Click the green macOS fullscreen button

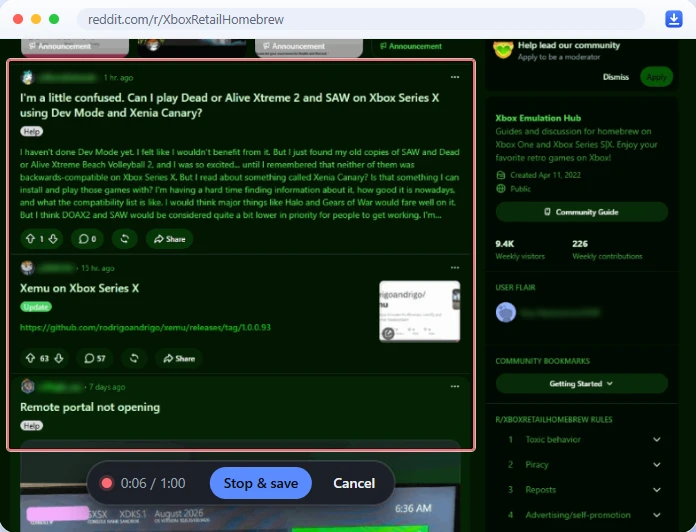pos(54,19)
